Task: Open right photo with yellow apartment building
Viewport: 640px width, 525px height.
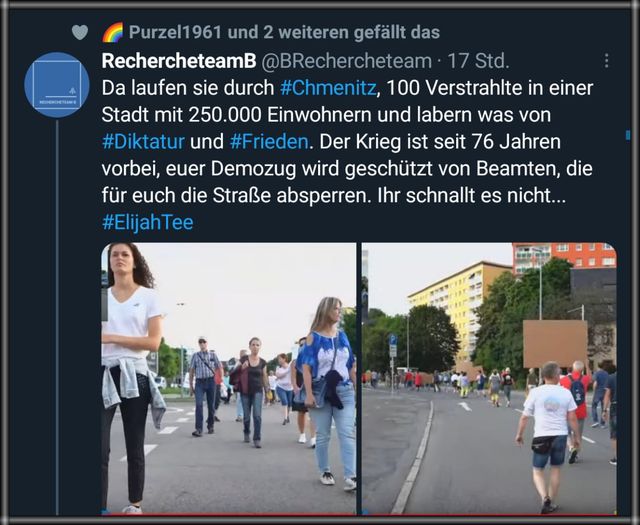Action: pos(489,378)
